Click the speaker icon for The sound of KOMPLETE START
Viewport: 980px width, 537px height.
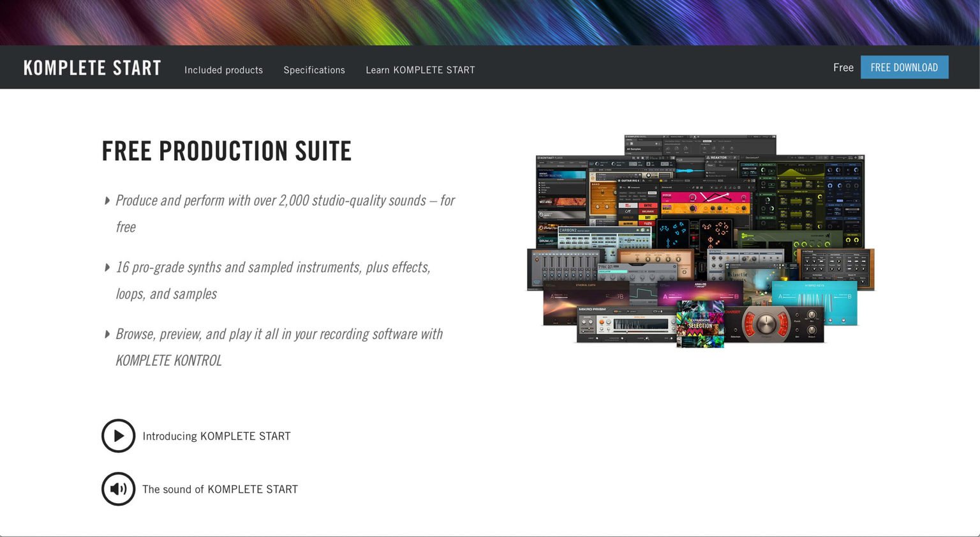(x=118, y=489)
